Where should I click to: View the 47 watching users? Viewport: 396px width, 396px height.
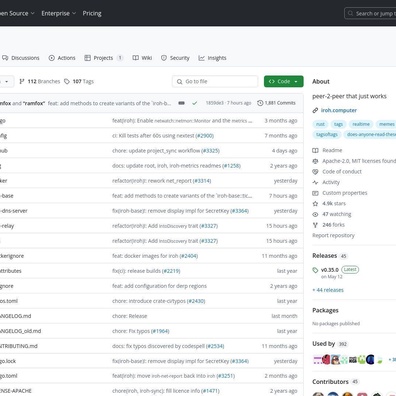click(337, 214)
